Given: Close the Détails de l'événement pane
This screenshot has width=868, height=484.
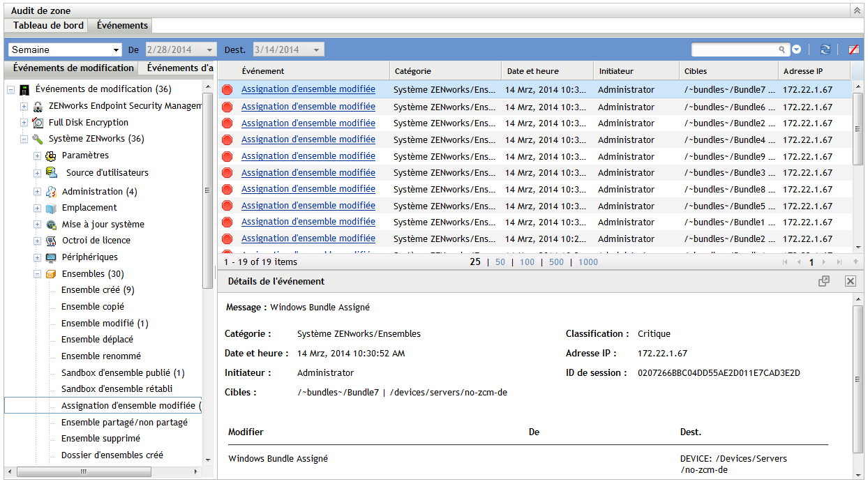Looking at the screenshot, I should pos(850,280).
